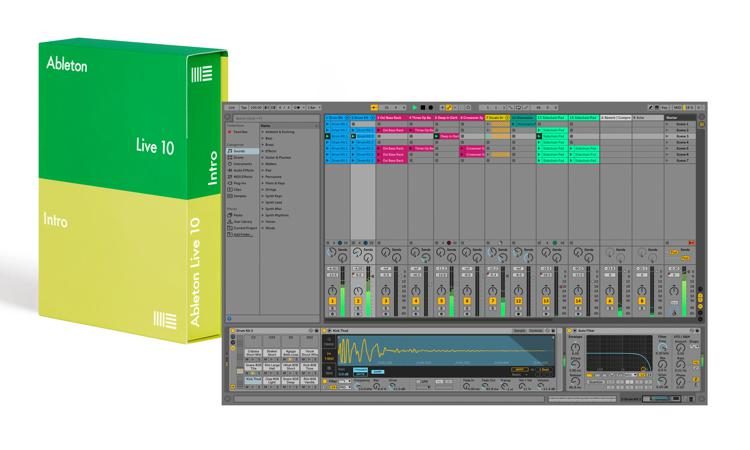Select 1-Shot mode in Simpler

coord(329,355)
